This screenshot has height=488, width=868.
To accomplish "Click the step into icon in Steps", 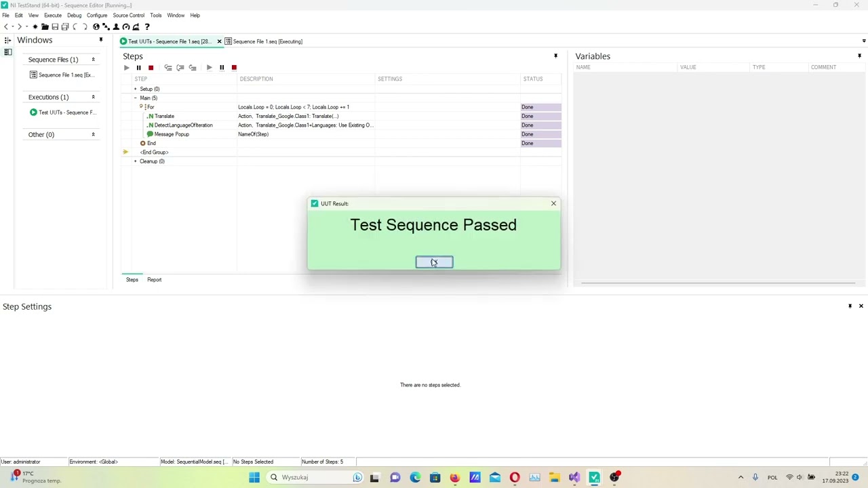I will click(x=168, y=68).
